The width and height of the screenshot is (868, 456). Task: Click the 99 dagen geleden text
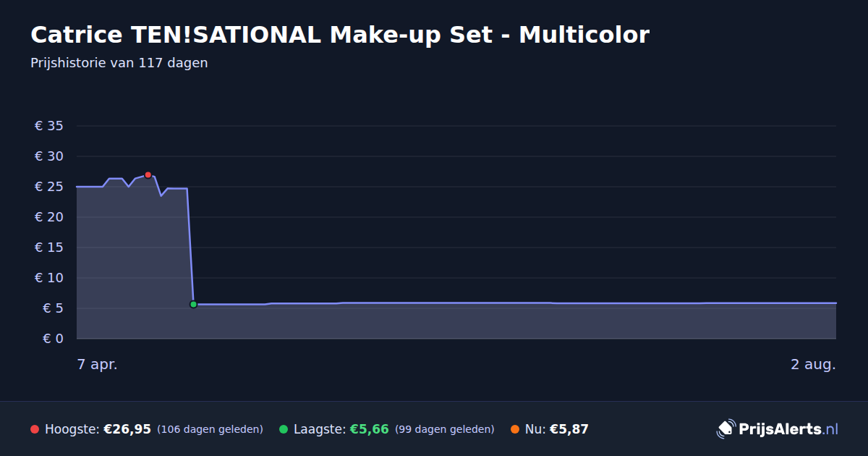tap(445, 429)
